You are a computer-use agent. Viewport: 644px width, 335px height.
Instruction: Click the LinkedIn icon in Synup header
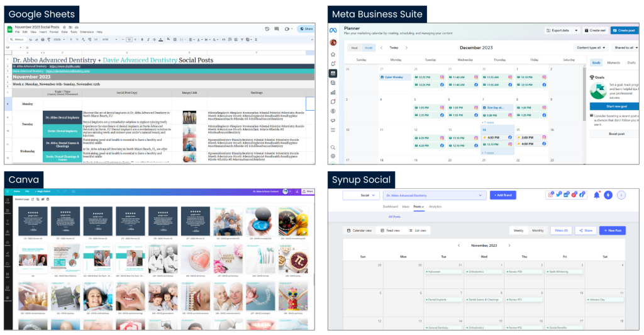point(566,195)
